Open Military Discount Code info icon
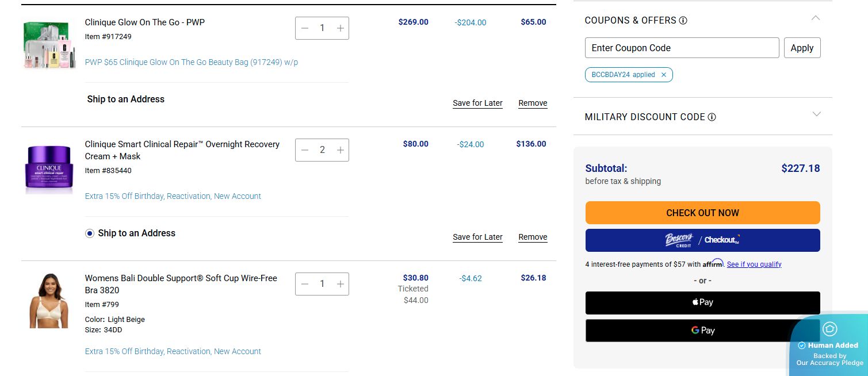Image resolution: width=868 pixels, height=376 pixels. (712, 117)
